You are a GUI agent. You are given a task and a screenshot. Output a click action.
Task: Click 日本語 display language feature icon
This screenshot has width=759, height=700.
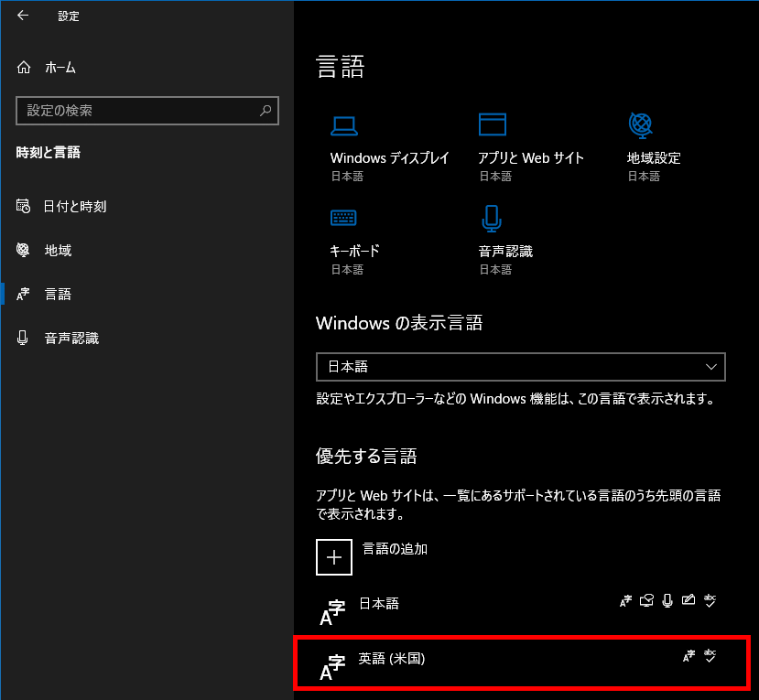pyautogui.click(x=626, y=601)
